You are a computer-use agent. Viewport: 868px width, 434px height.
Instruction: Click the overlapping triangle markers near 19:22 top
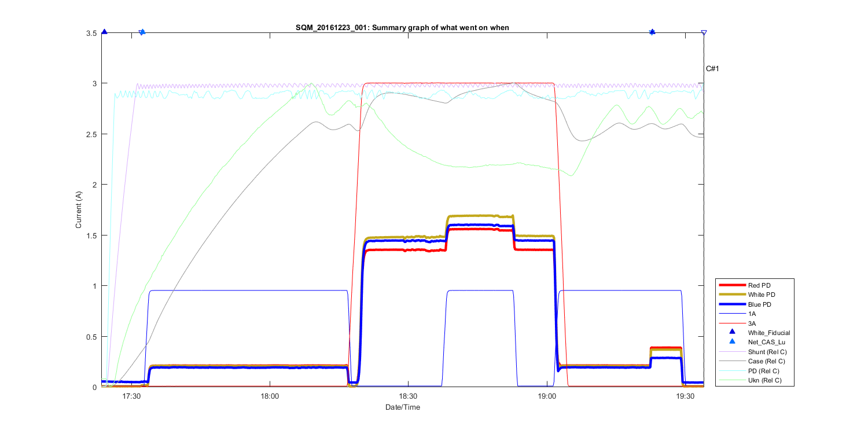tap(652, 32)
